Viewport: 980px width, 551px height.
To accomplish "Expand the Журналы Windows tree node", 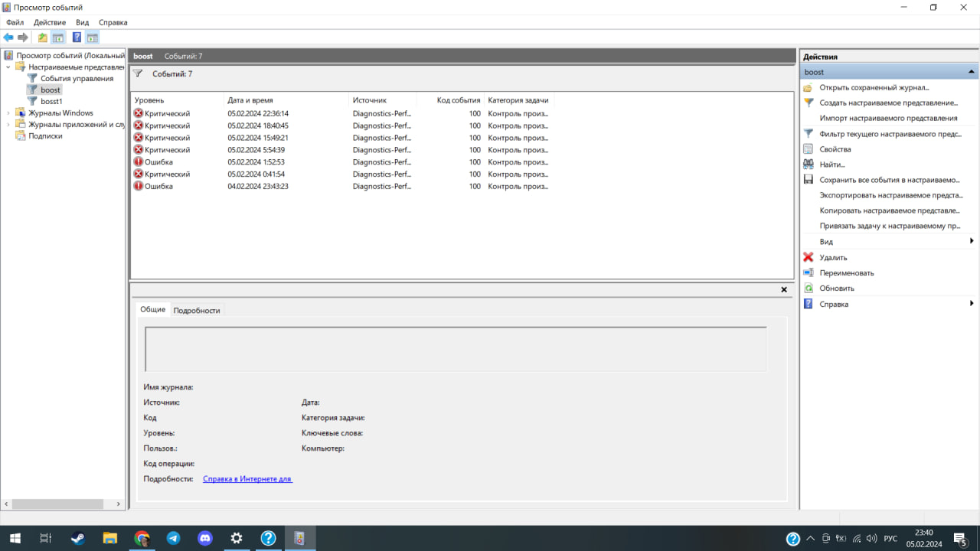I will coord(8,113).
